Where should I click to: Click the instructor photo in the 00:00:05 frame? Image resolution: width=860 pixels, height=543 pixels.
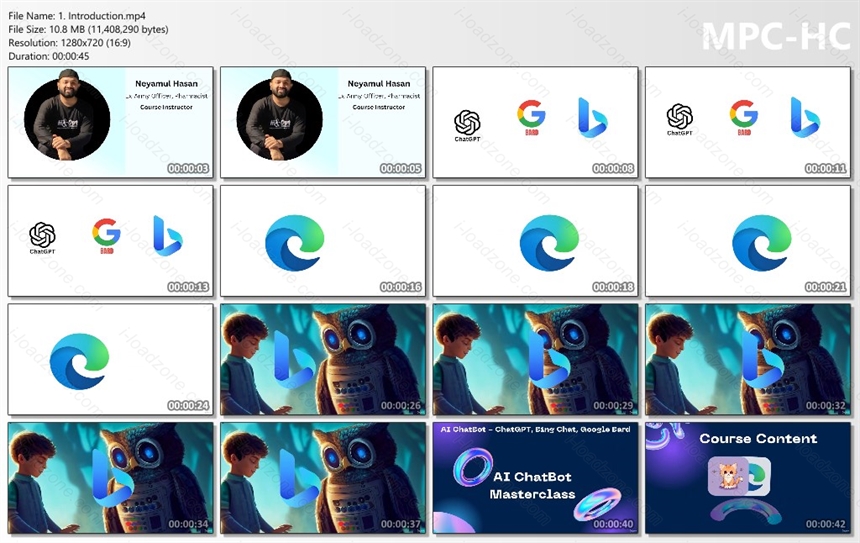click(x=279, y=117)
